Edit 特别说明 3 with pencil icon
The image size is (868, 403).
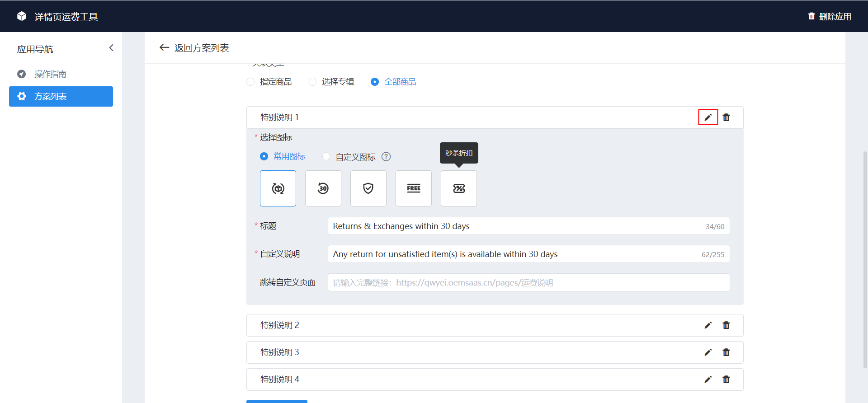coord(708,352)
